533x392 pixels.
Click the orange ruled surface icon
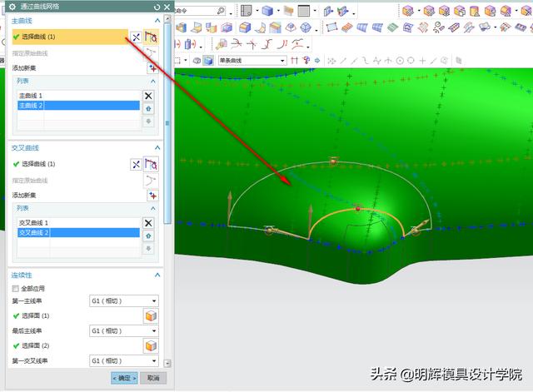[x=346, y=27]
